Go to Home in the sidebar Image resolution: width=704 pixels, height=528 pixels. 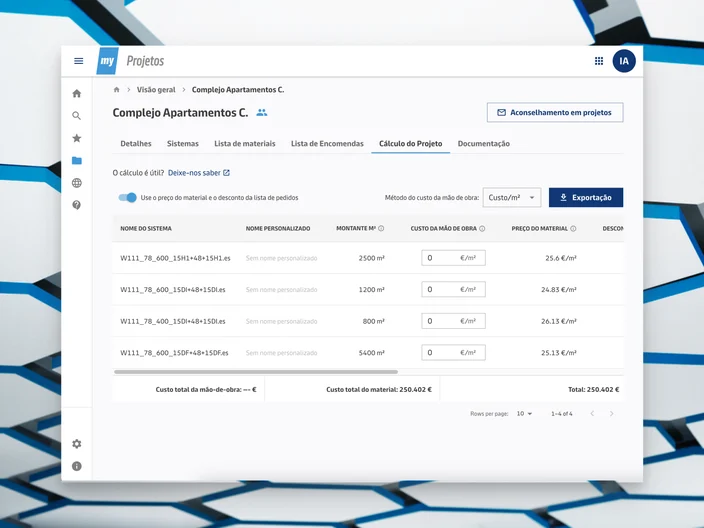coord(77,93)
